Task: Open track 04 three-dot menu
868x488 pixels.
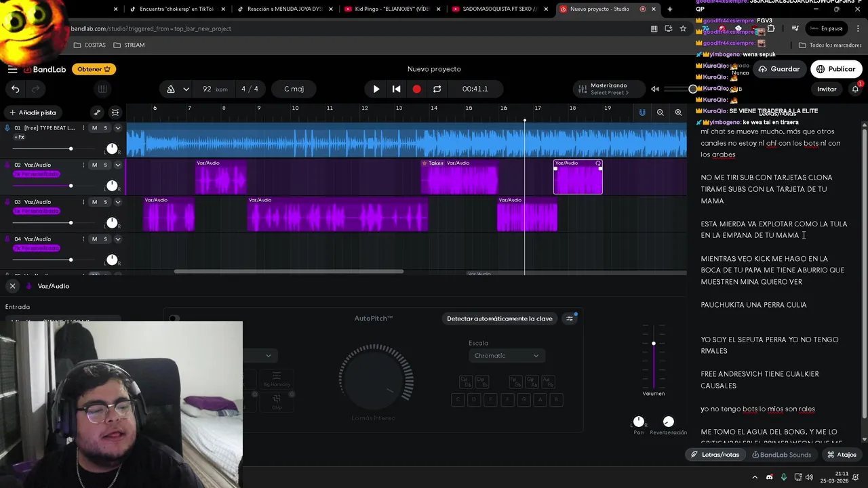Action: pyautogui.click(x=83, y=239)
